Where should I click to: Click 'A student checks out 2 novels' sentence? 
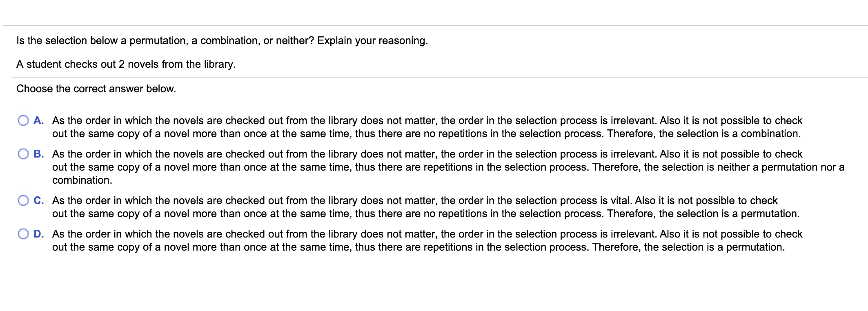(126, 64)
